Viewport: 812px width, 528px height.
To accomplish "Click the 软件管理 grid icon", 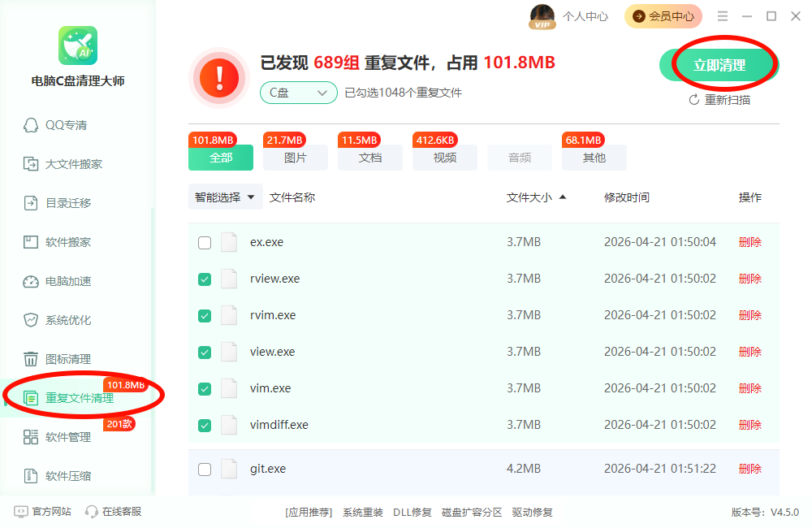I will click(x=31, y=437).
